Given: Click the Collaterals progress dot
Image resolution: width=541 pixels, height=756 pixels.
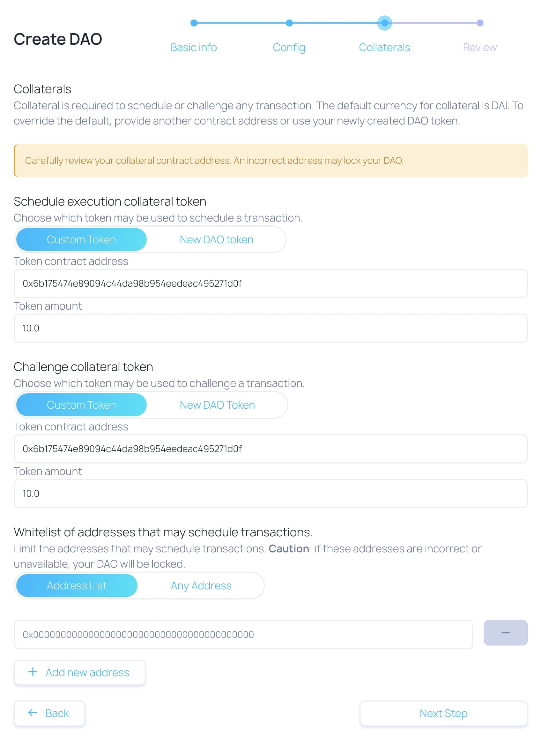Looking at the screenshot, I should [384, 23].
